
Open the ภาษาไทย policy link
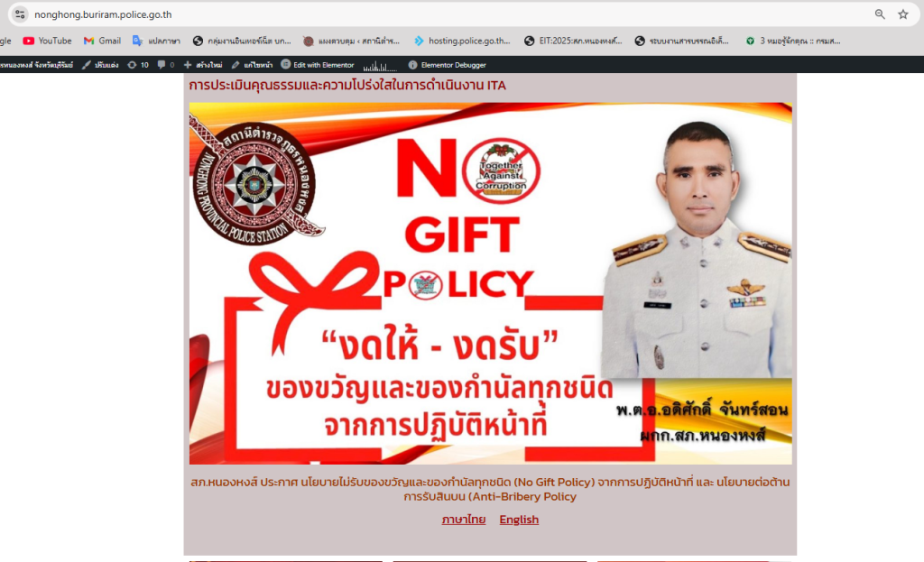(464, 520)
